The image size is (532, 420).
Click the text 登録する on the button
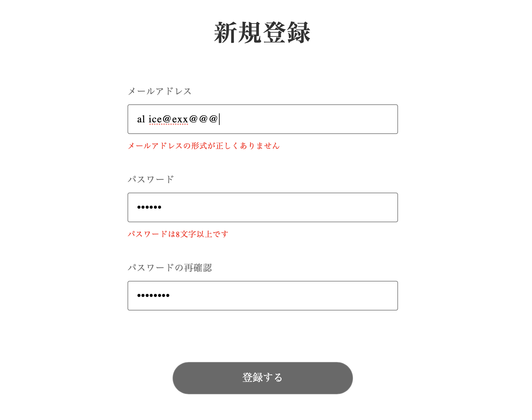coord(262,378)
